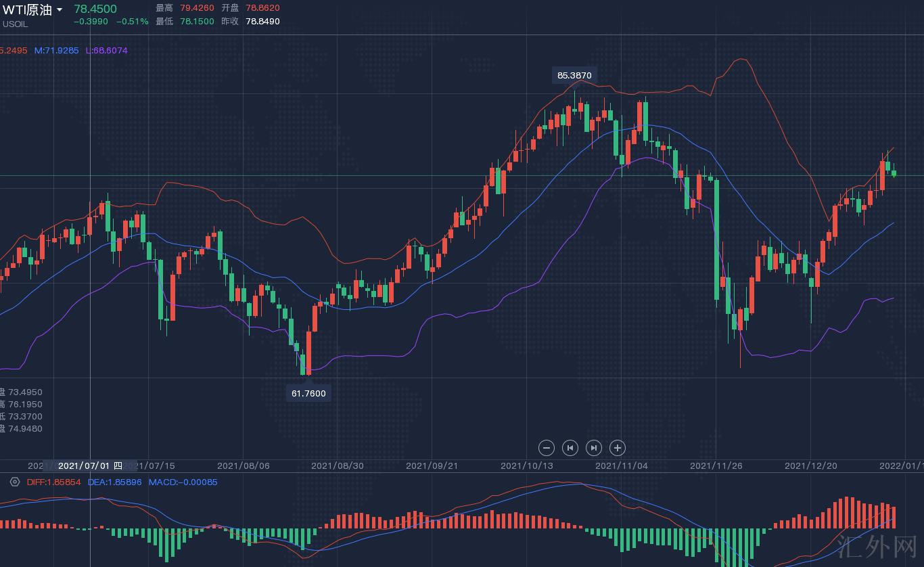Click the 2021/12/20 date axis label

(810, 466)
